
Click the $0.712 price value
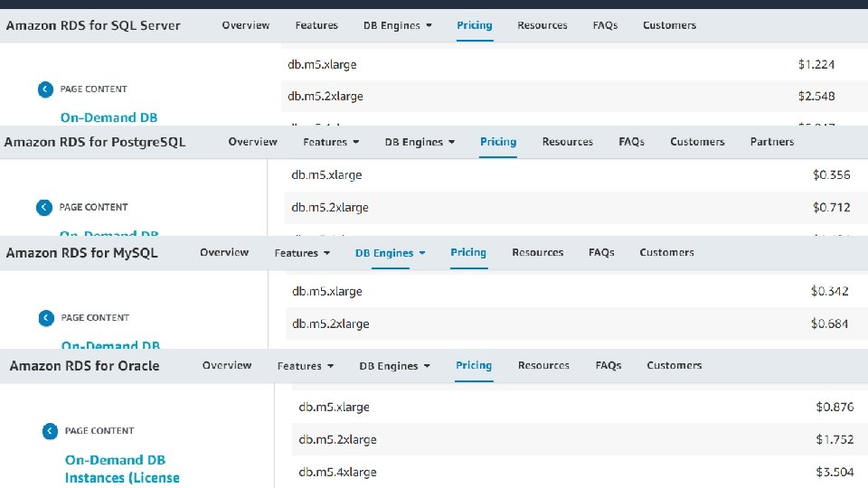[x=832, y=208]
